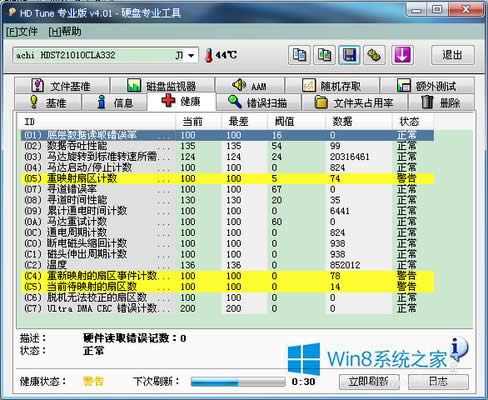The image size is (488, 400).
Task: Select the (09) 累计通电时间计数 row
Action: coord(227,211)
